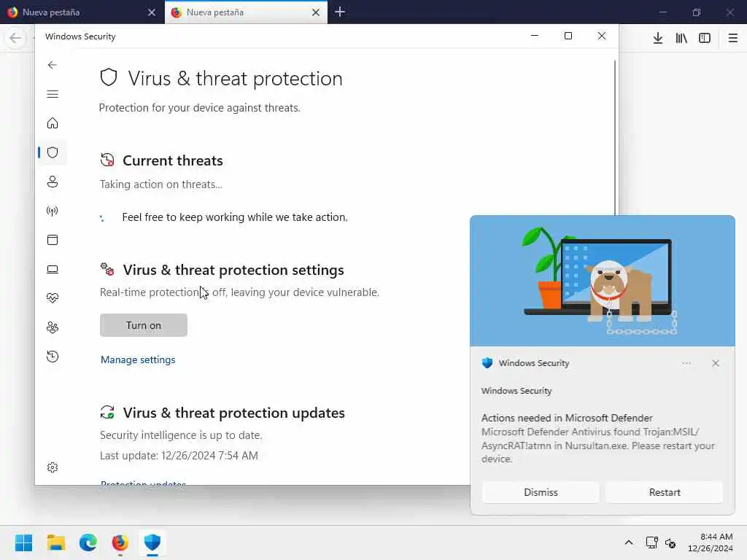Open Firewall & network protection in sidebar
Image resolution: width=747 pixels, height=560 pixels.
(53, 211)
